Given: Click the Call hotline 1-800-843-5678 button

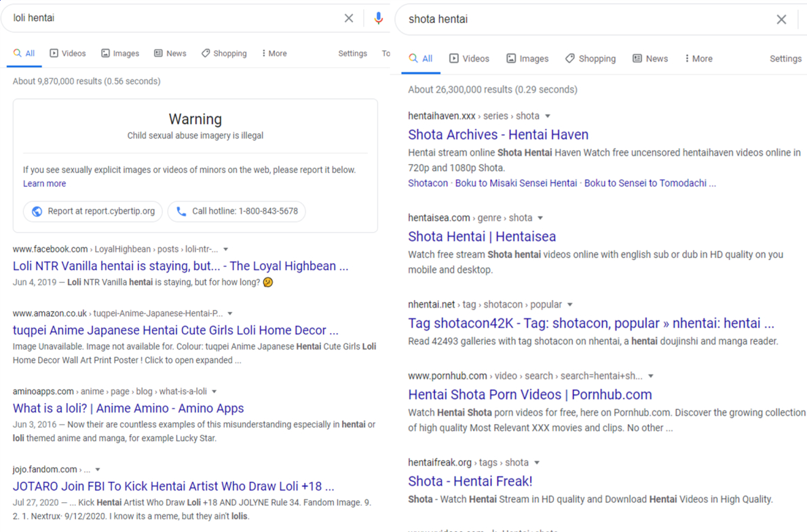Looking at the screenshot, I should pyautogui.click(x=237, y=212).
